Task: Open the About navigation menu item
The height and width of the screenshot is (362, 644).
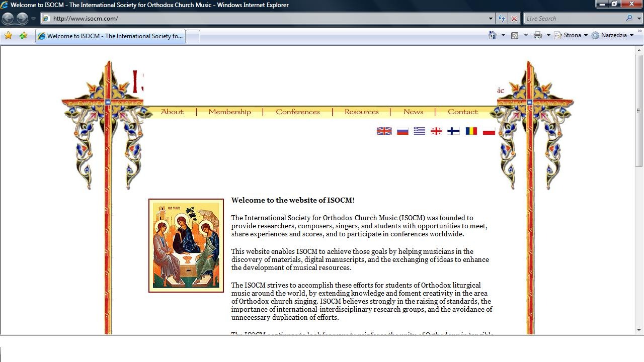Action: pyautogui.click(x=172, y=112)
